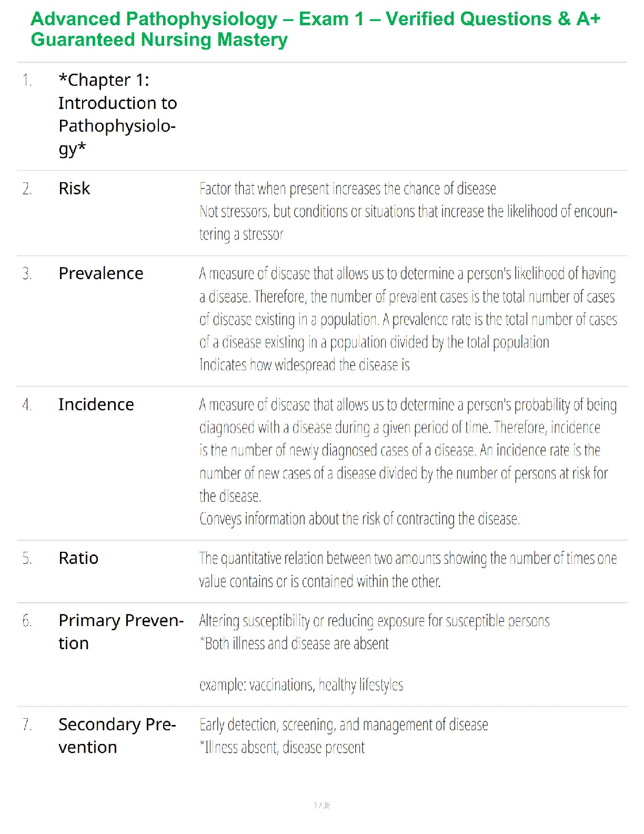Click the line "Illness absent, disease present"
This screenshot has height=834, width=644.
(282, 748)
